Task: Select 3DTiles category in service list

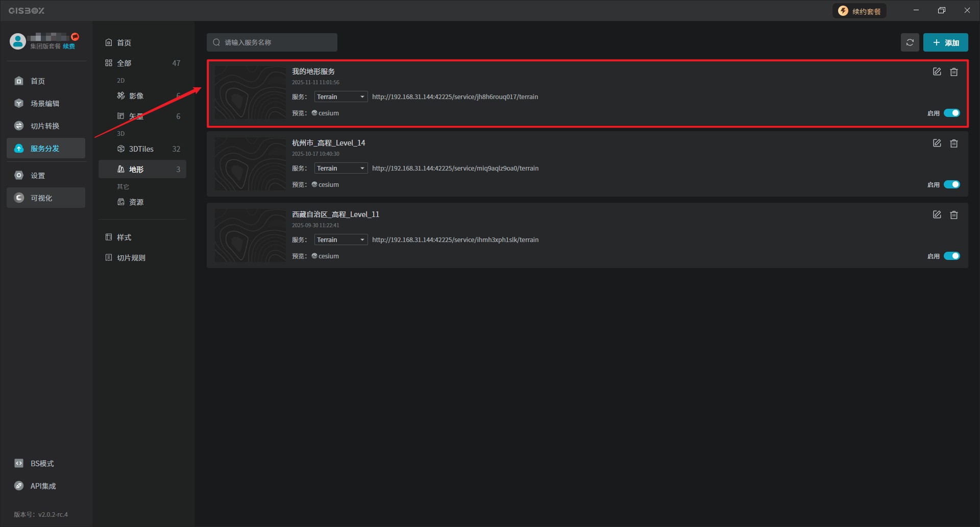Action: (141, 149)
